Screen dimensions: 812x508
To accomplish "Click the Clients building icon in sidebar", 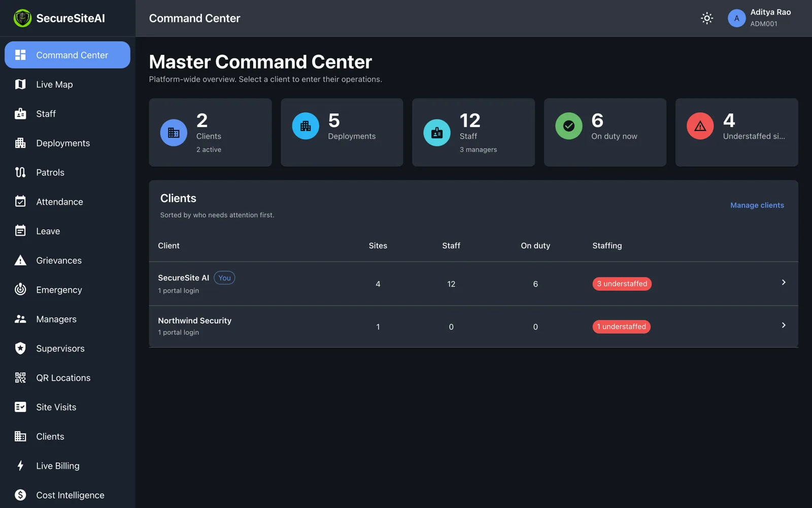I will pyautogui.click(x=20, y=436).
